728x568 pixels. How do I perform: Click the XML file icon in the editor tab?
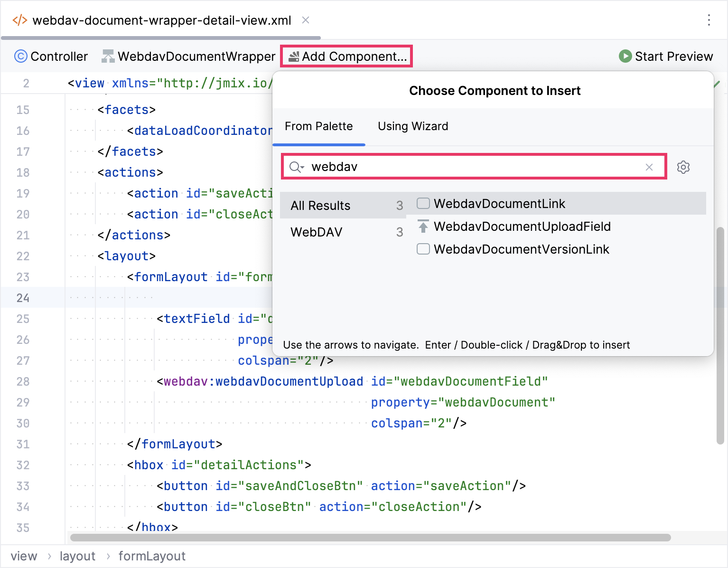pos(19,20)
